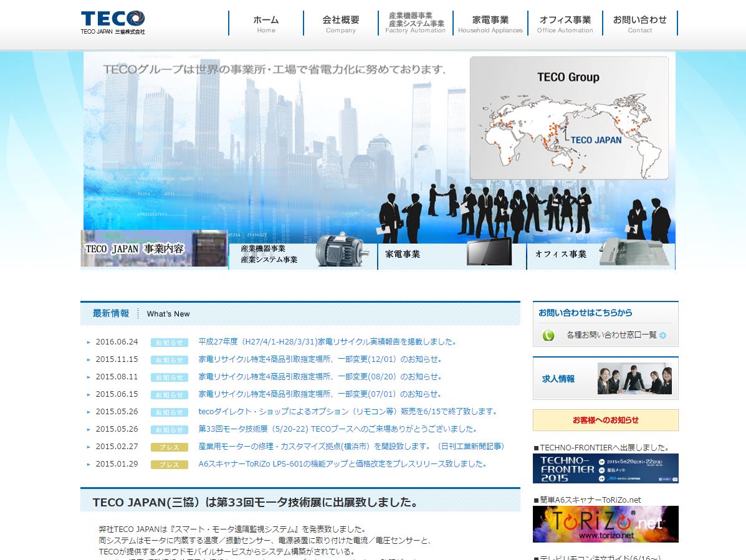This screenshot has height=560, width=746.
Task: Click the 最新情報 section heading
Action: click(111, 313)
